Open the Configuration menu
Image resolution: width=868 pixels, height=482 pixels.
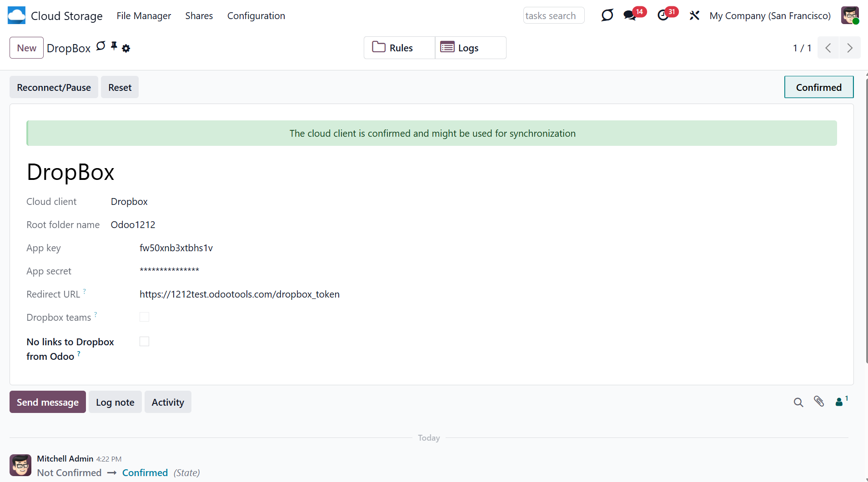click(x=256, y=16)
